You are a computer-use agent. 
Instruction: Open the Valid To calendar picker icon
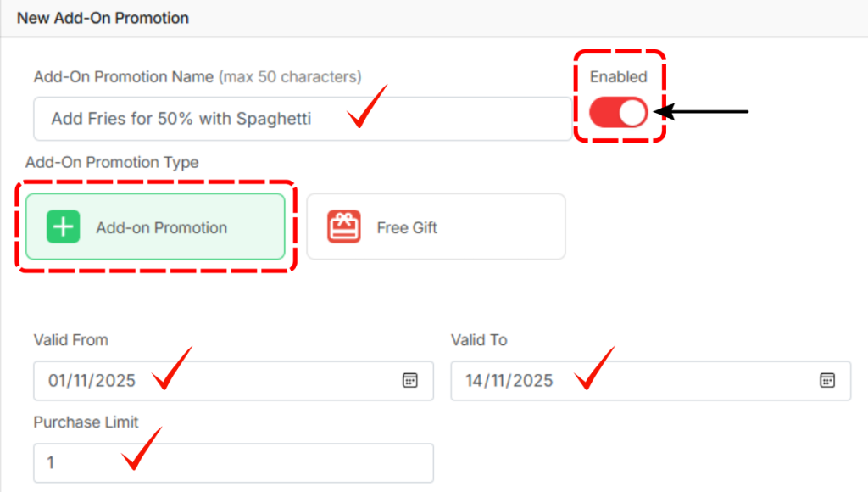point(827,380)
